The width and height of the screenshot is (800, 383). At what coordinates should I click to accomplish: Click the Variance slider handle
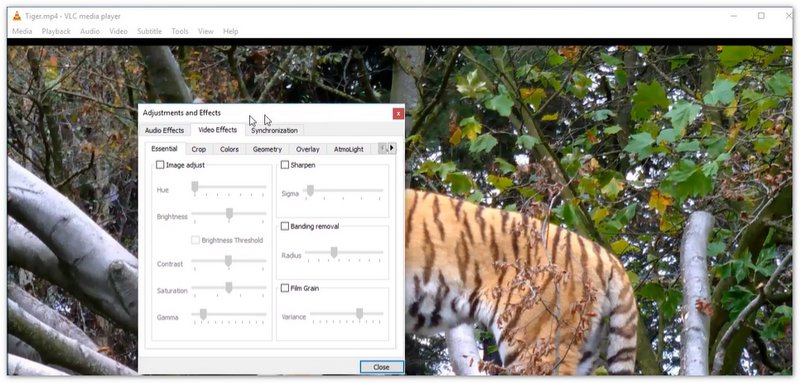(360, 314)
